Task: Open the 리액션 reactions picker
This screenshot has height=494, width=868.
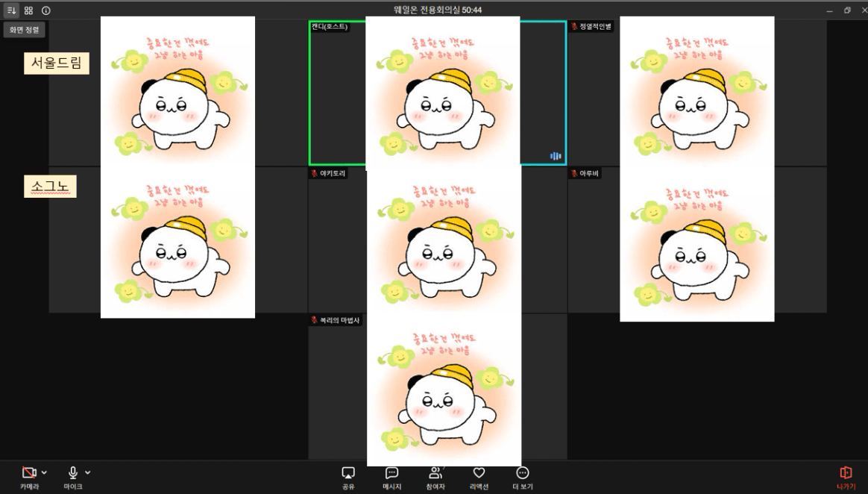Action: pos(479,478)
